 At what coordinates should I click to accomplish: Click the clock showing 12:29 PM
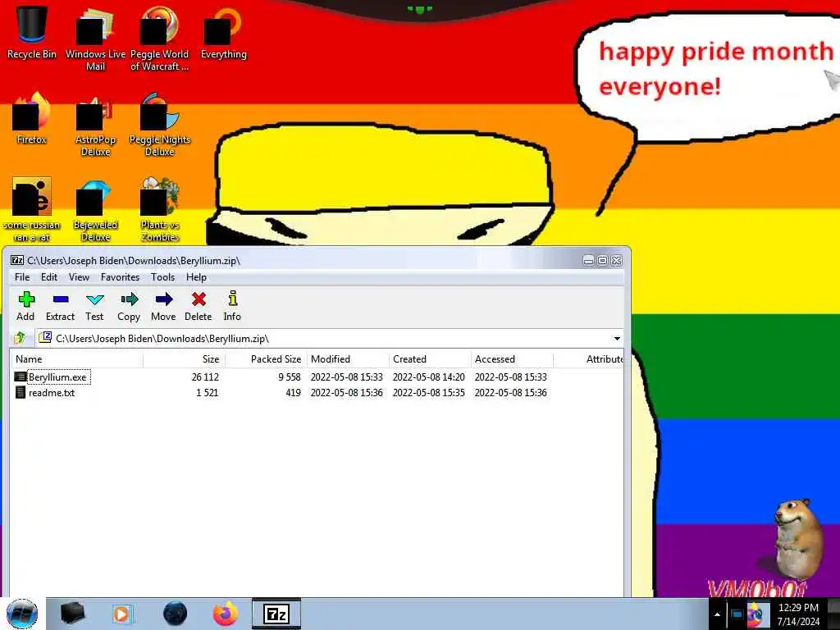click(798, 614)
